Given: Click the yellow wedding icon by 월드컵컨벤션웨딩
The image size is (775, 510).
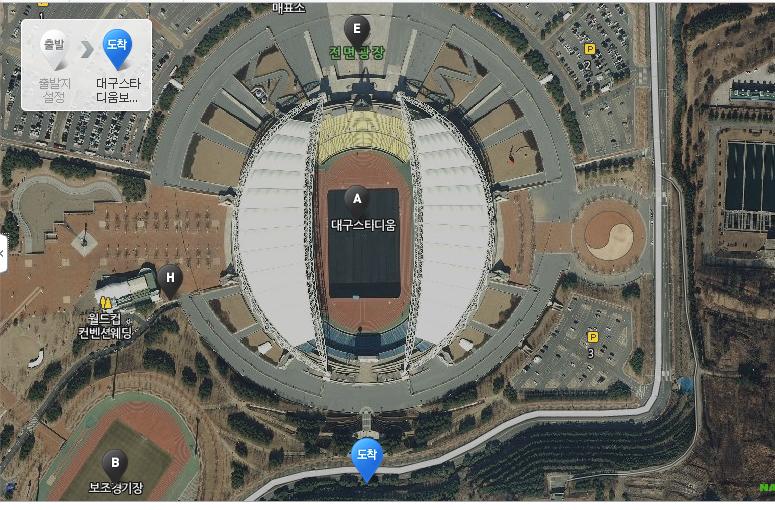Looking at the screenshot, I should click(105, 302).
